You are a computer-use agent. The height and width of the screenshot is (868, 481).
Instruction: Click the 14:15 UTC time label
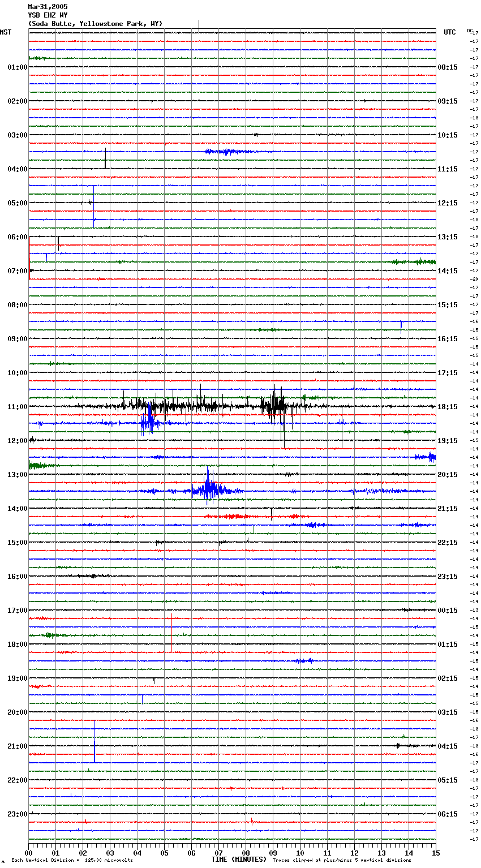[448, 271]
